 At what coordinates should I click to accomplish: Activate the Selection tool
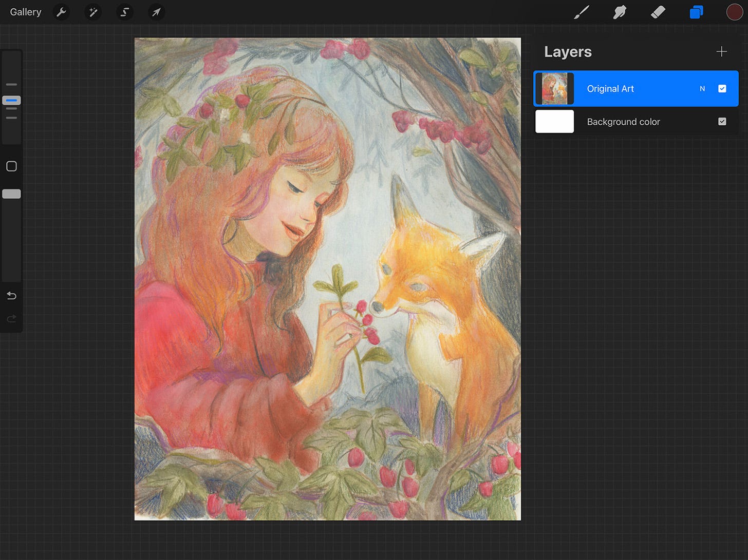[x=125, y=12]
